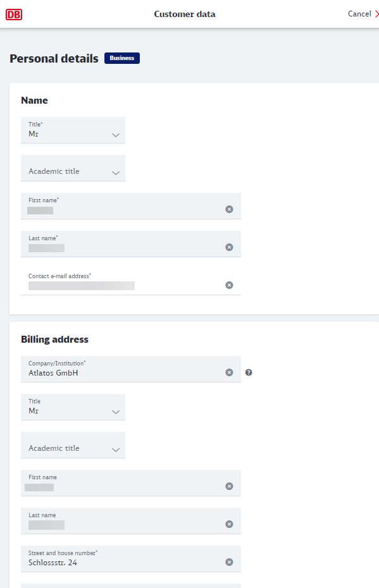The width and height of the screenshot is (379, 588).
Task: Click the DB logo icon
Action: pos(14,15)
